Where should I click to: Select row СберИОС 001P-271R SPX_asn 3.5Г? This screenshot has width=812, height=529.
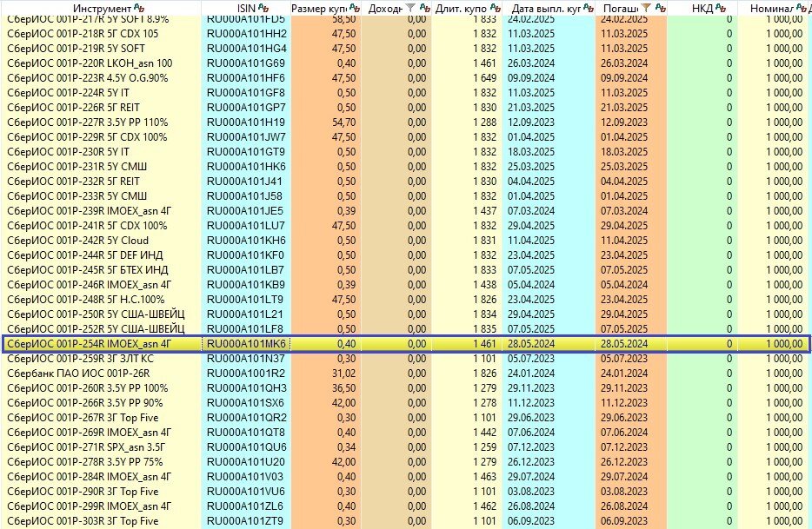(406, 446)
